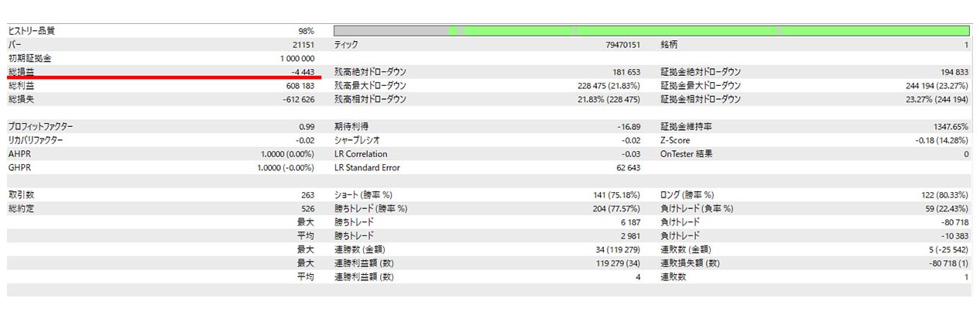Click the 98% history quality value

coord(305,31)
